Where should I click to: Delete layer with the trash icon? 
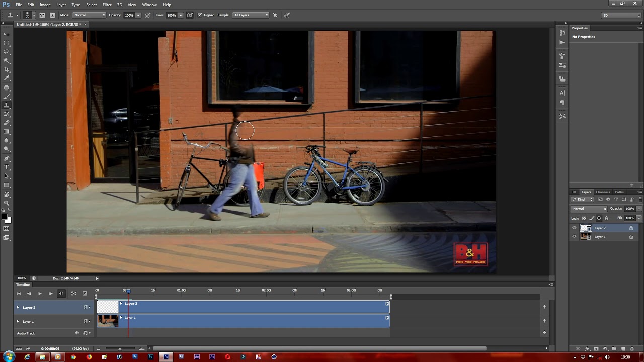click(632, 349)
